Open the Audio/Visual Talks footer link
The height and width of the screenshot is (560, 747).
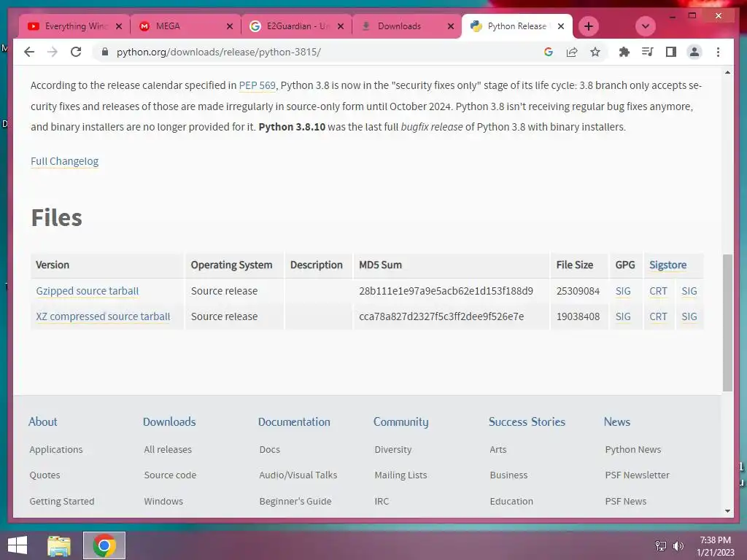point(298,475)
